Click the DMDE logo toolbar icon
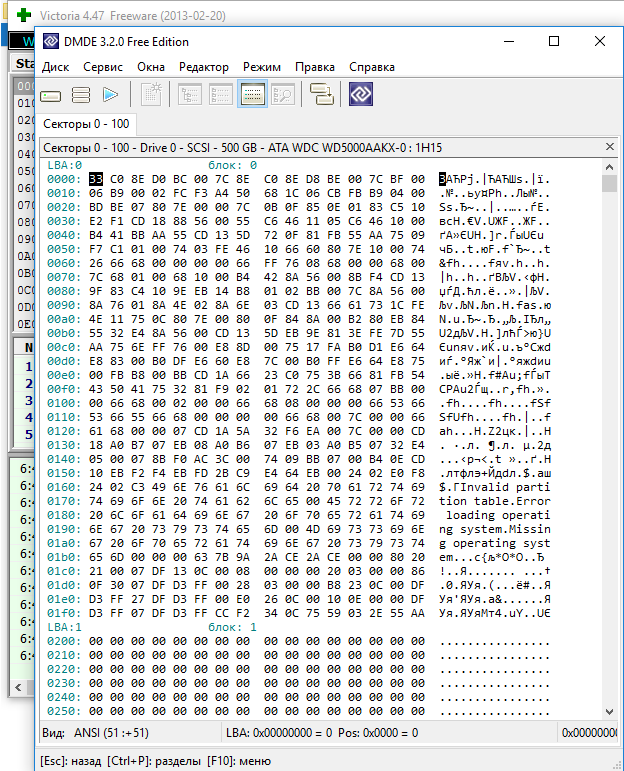 coord(361,95)
